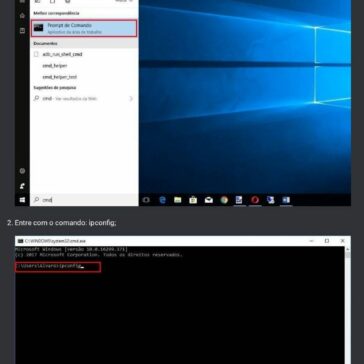The height and width of the screenshot is (364, 364).
Task: Open the taskbar app between Opera and Word
Action: coord(270,200)
